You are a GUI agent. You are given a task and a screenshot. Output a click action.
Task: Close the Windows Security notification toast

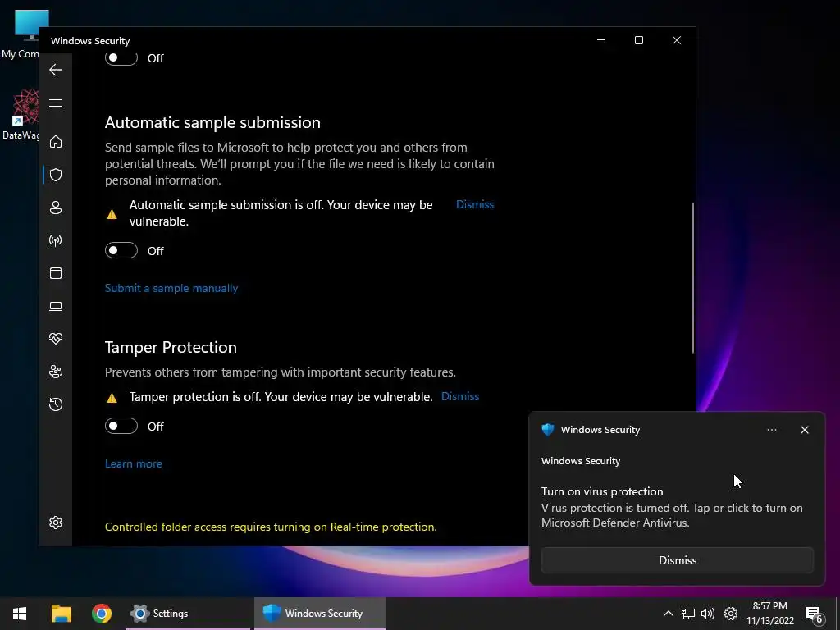tap(804, 430)
